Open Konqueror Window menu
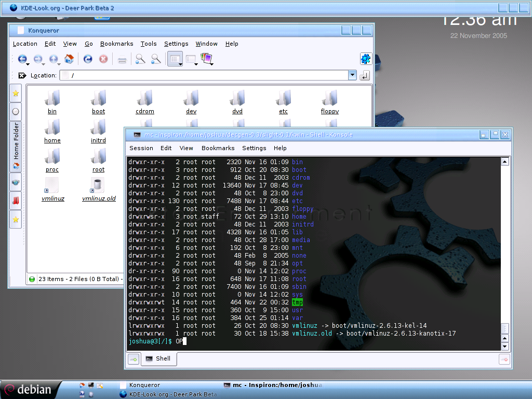This screenshot has width=532, height=399. 206,44
